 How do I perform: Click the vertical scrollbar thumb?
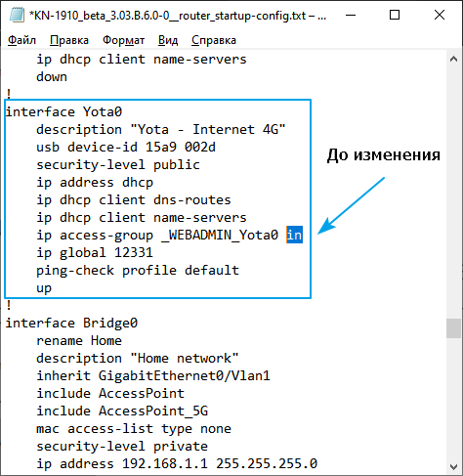(453, 328)
